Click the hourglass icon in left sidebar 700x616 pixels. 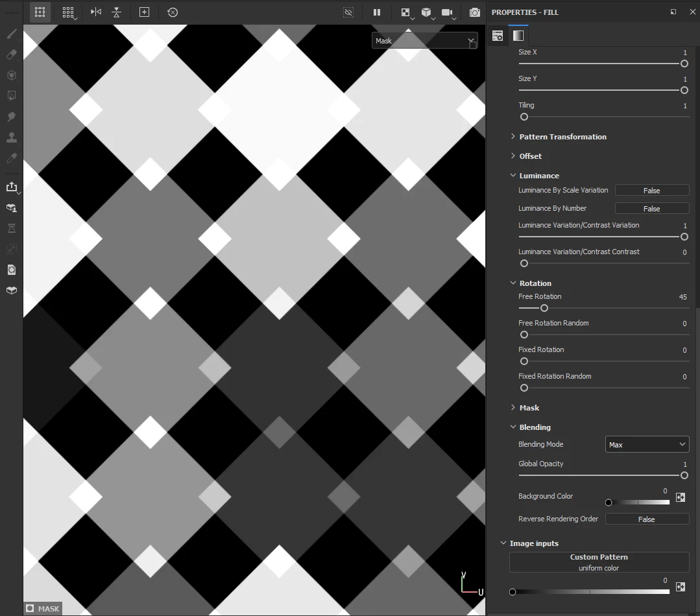[x=12, y=228]
